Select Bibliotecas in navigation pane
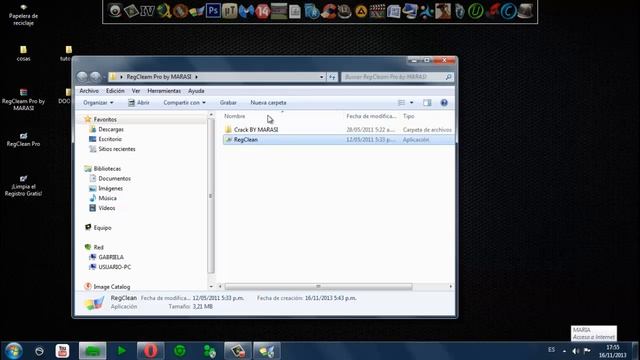The image size is (640, 360). 107,169
